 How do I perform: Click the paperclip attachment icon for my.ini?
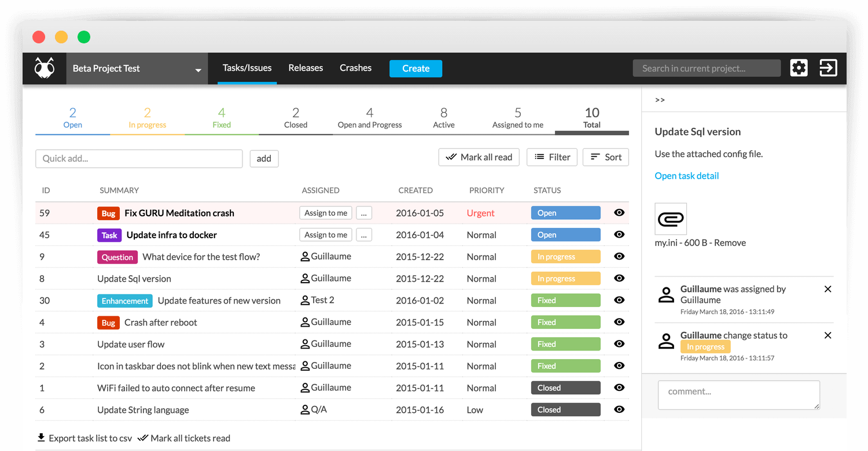[x=671, y=219]
